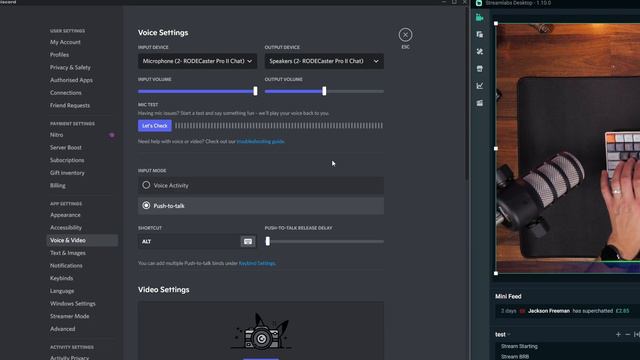Open Advanced settings

pos(62,329)
